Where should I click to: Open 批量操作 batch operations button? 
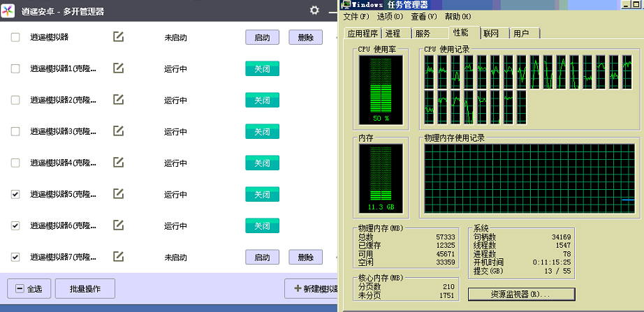(x=85, y=288)
